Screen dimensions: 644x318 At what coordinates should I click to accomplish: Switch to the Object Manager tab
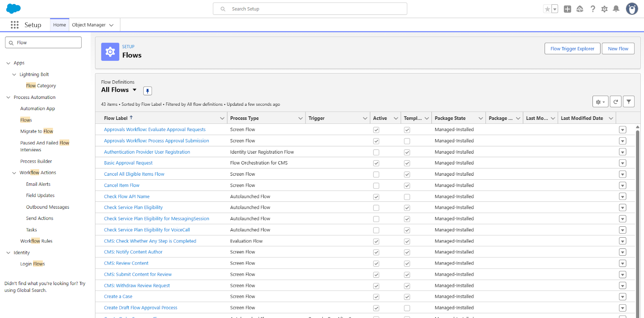[89, 25]
